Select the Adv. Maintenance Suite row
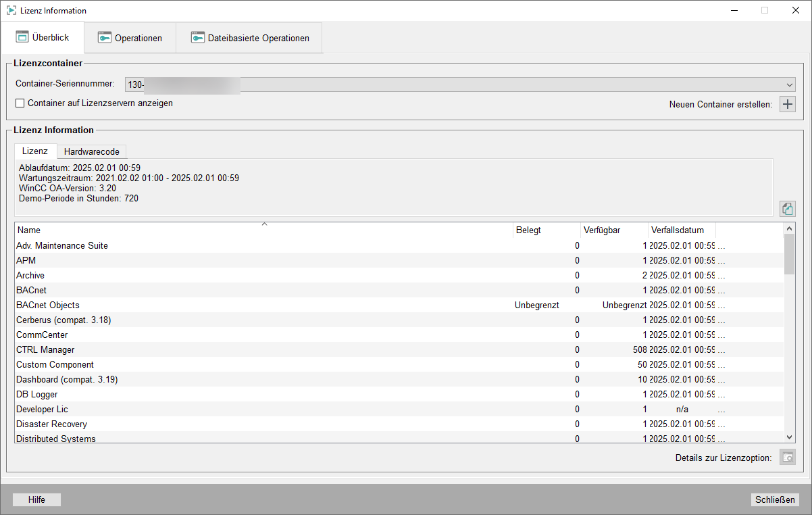This screenshot has width=812, height=515. click(x=399, y=245)
